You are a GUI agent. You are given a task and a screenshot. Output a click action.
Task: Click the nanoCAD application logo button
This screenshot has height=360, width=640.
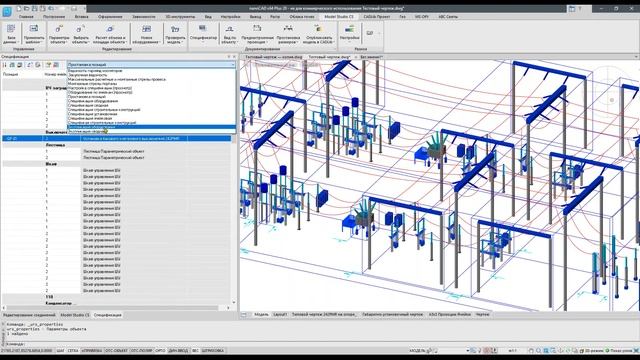pos(7,12)
